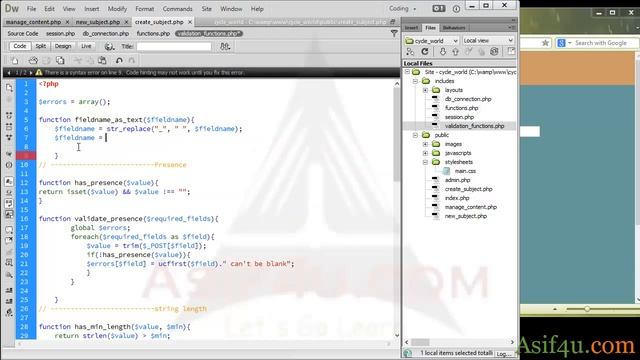Open the Site menu
The image size is (640, 360).
[x=207, y=9]
